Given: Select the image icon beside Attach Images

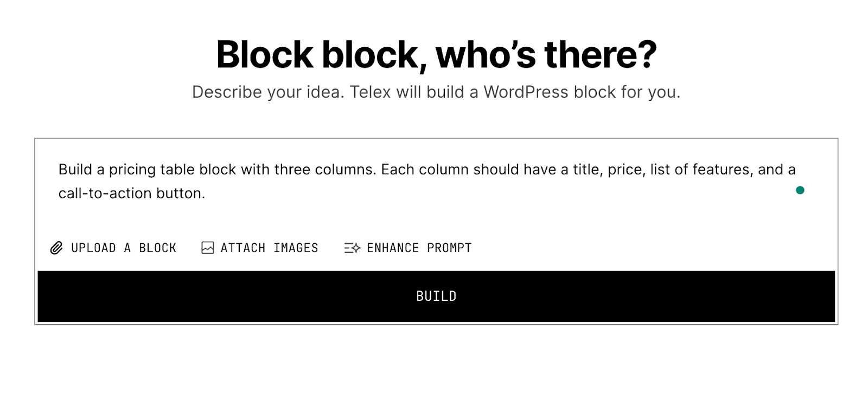Looking at the screenshot, I should (x=207, y=248).
